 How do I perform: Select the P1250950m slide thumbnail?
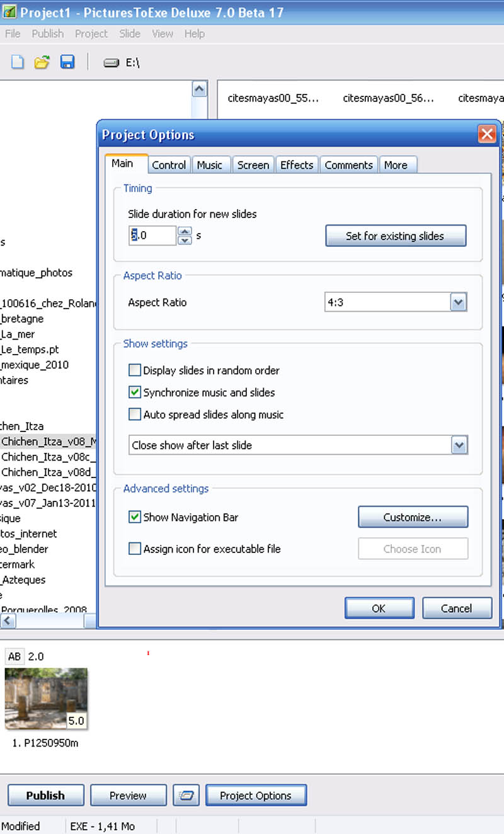46,699
